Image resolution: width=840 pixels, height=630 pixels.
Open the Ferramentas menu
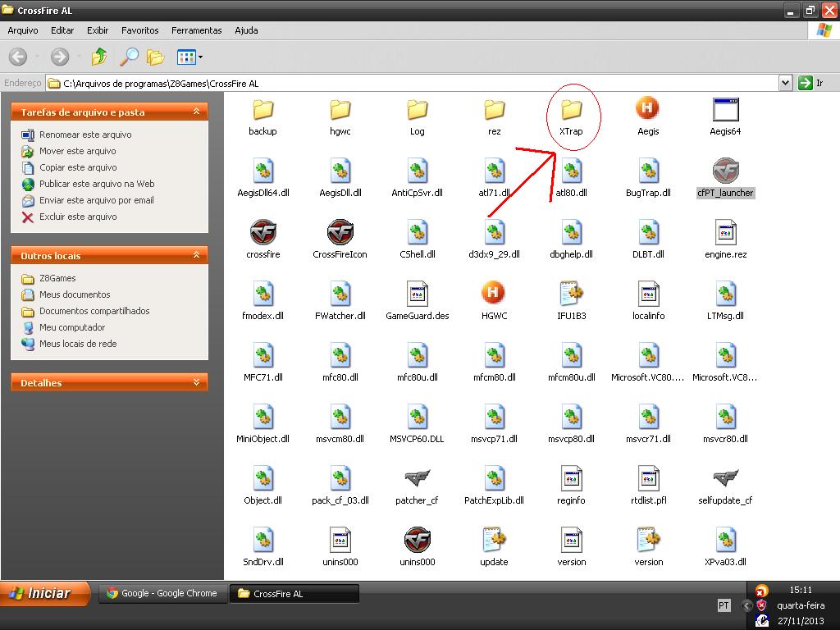(x=196, y=30)
